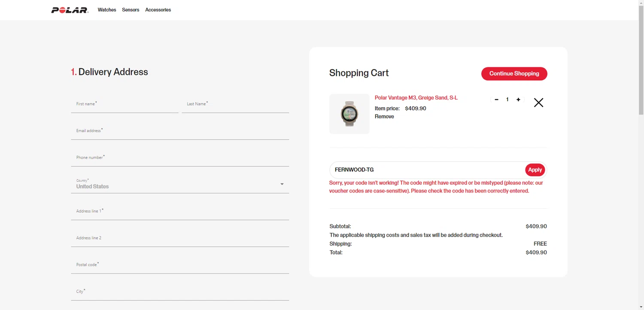
Task: Decrease item quantity with minus icon
Action: tap(496, 99)
